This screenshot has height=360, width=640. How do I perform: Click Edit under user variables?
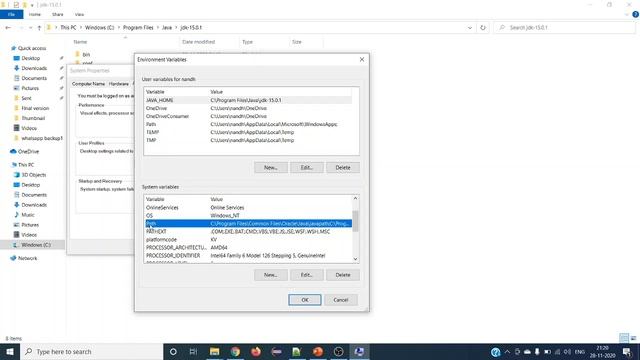(x=307, y=167)
